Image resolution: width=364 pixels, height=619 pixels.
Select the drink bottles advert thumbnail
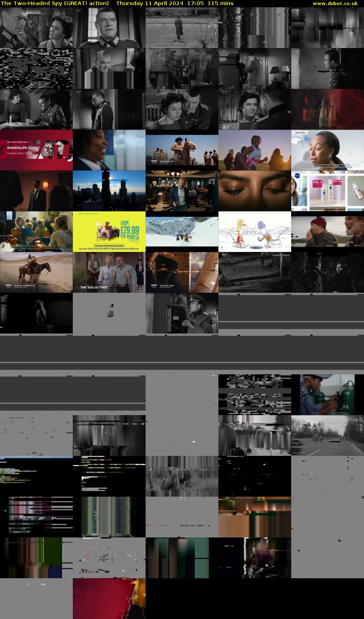[x=328, y=109]
